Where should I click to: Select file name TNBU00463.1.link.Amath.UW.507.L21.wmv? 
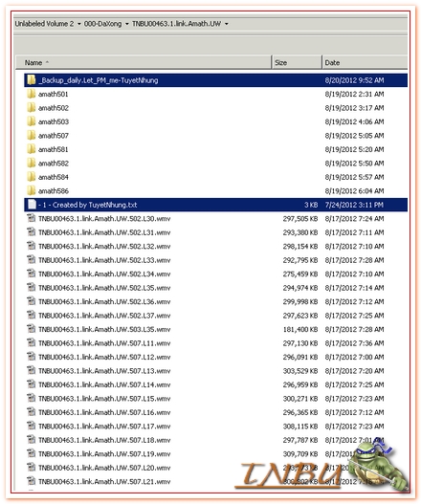point(104,481)
